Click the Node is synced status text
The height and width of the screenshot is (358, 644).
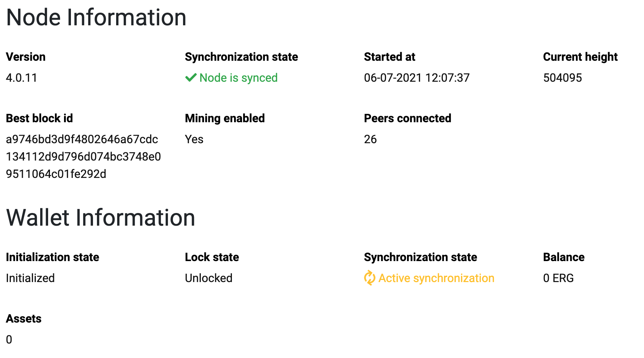tap(238, 78)
